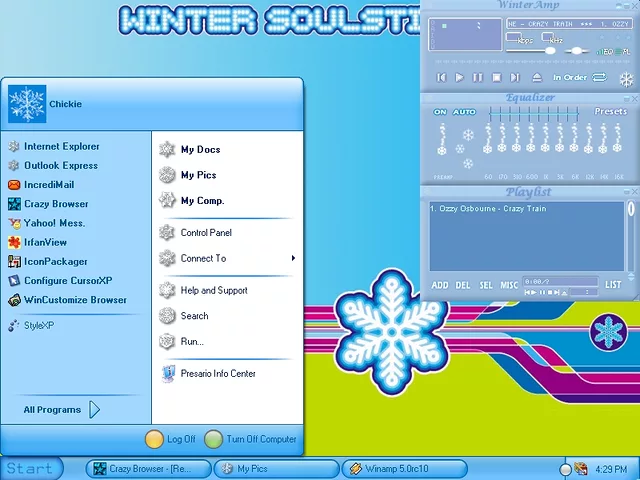640x480 pixels.
Task: Click the My Docs snowflake icon
Action: point(167,149)
